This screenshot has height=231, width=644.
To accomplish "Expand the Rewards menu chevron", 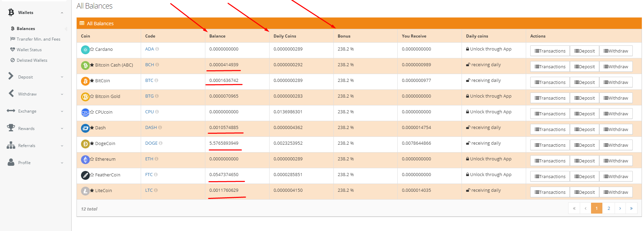I will (x=62, y=129).
